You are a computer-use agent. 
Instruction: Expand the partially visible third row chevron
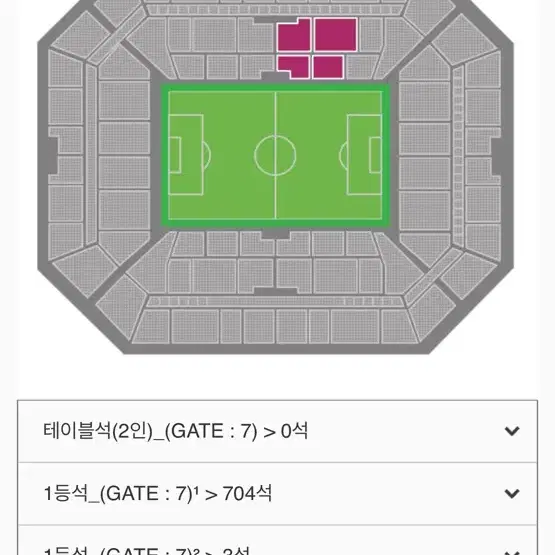pyautogui.click(x=512, y=552)
